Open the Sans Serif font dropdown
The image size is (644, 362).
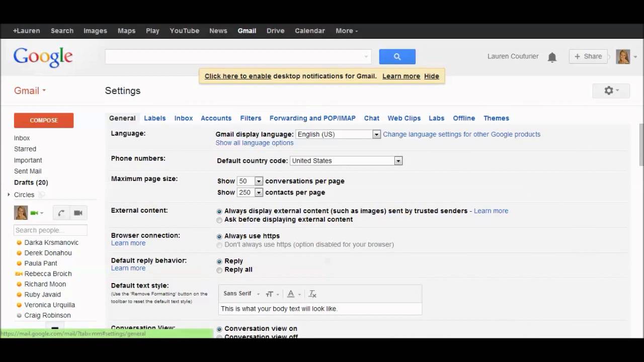(242, 294)
